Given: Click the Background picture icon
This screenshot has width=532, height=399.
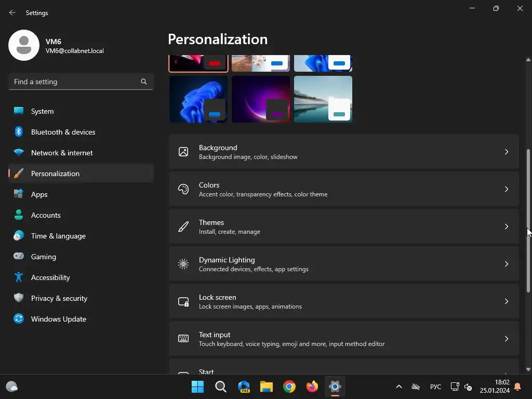Looking at the screenshot, I should pyautogui.click(x=183, y=152).
